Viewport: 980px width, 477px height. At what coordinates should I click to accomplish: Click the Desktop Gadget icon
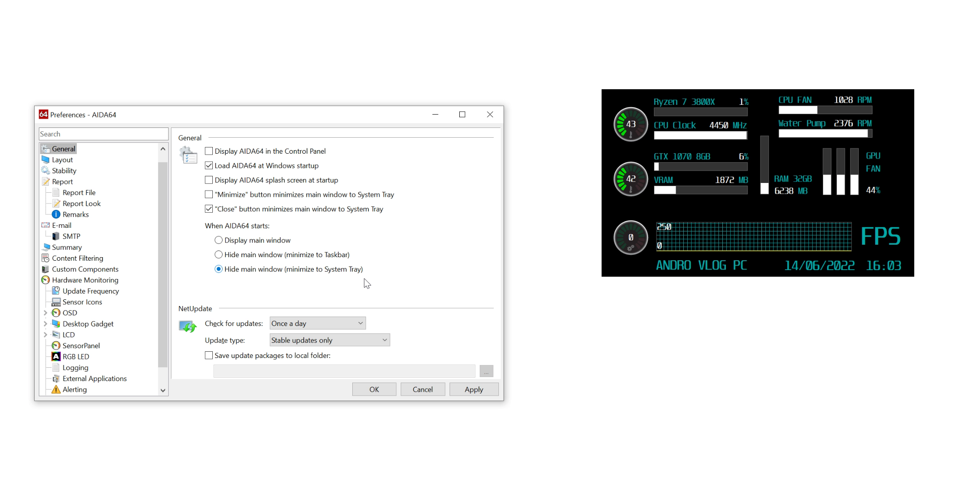pyautogui.click(x=56, y=324)
